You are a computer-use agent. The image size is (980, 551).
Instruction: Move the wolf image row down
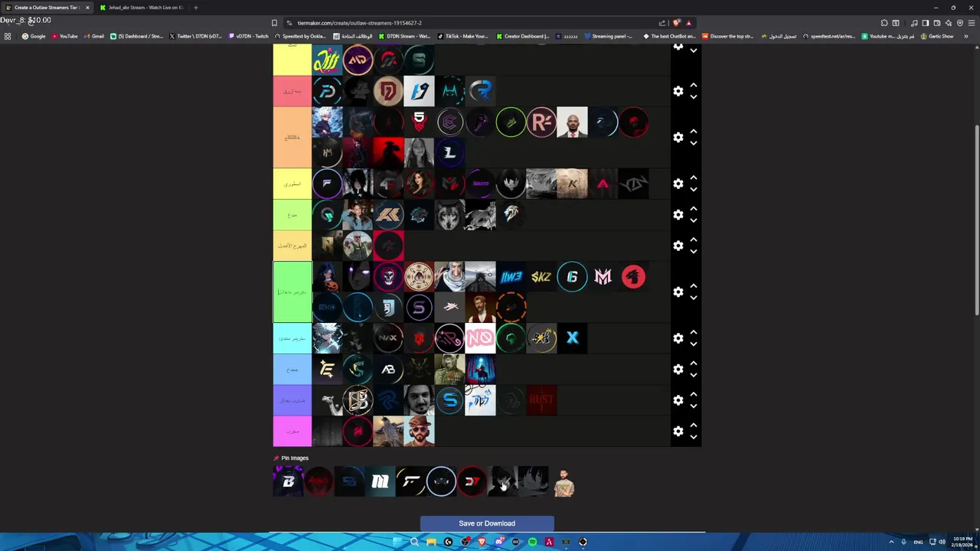(x=694, y=220)
